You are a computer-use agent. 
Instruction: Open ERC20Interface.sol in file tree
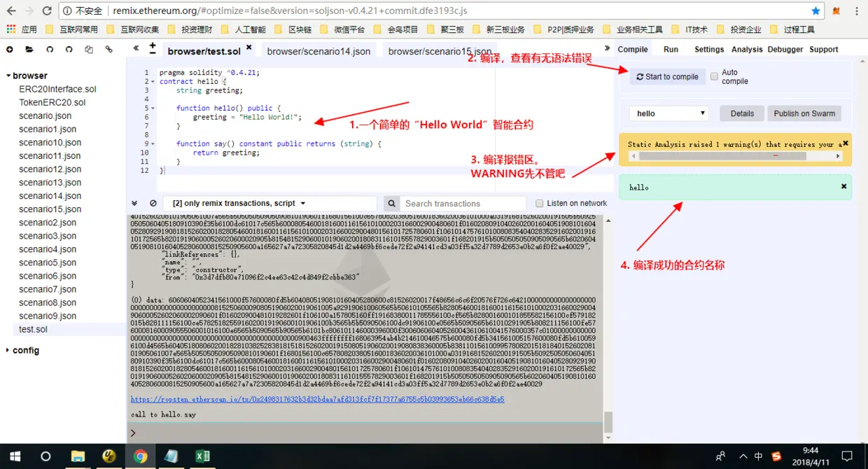point(57,90)
